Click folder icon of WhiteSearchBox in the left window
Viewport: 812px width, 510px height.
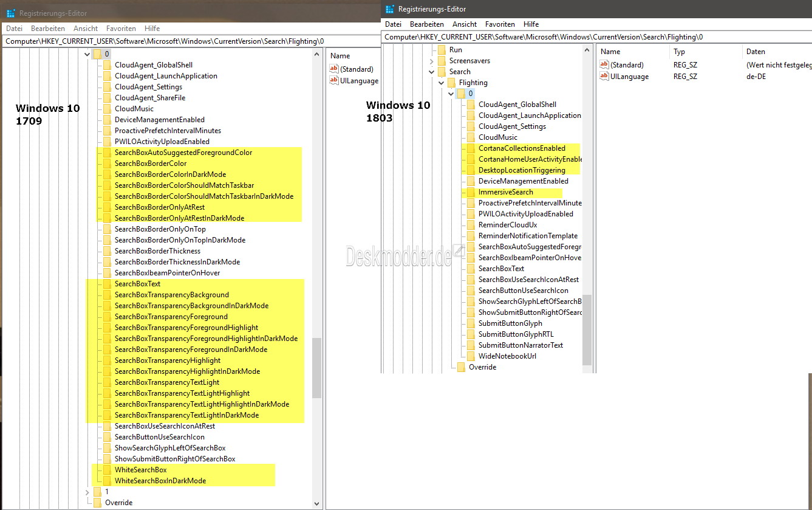coord(107,470)
